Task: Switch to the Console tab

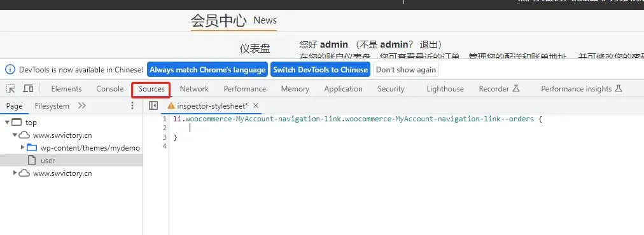Action: pos(109,88)
